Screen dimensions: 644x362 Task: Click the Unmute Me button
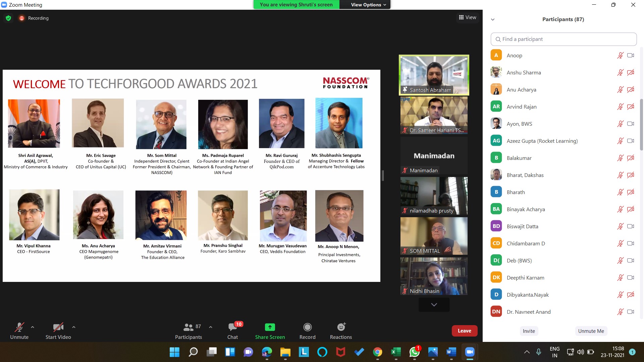click(591, 331)
